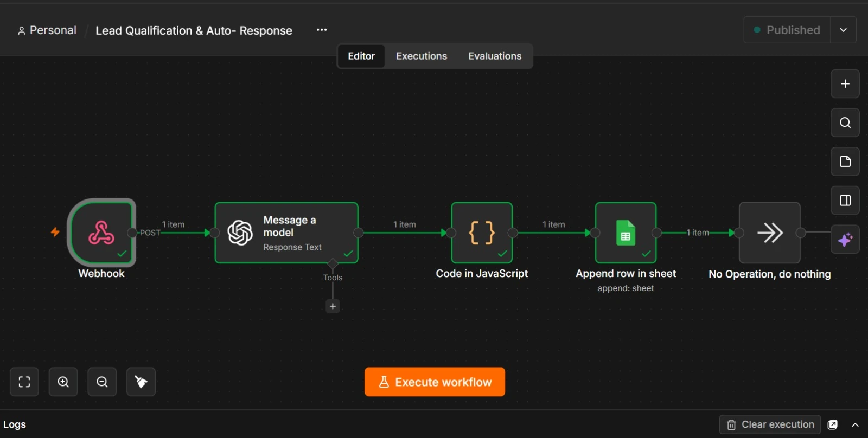This screenshot has width=868, height=438.
Task: Open the Personal project link
Action: [47, 30]
